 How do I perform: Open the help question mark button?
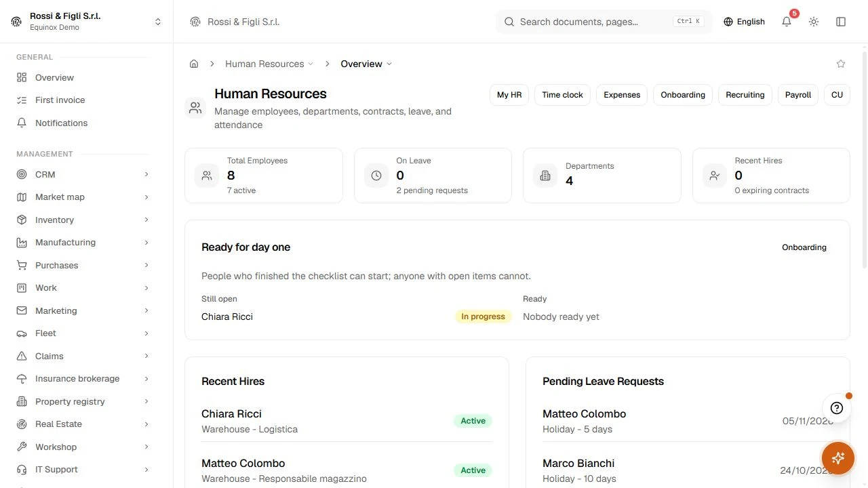(837, 408)
